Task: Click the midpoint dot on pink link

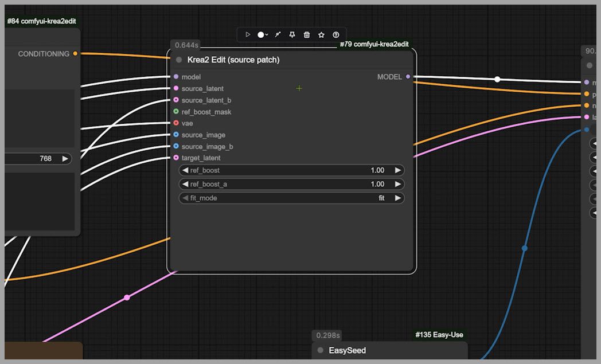Action: point(127,298)
